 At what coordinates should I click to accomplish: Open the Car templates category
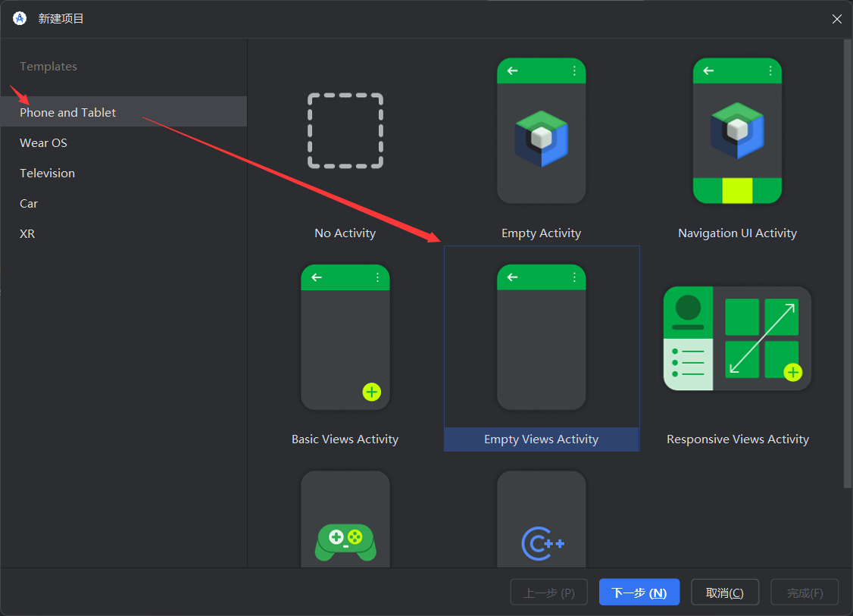coord(123,204)
